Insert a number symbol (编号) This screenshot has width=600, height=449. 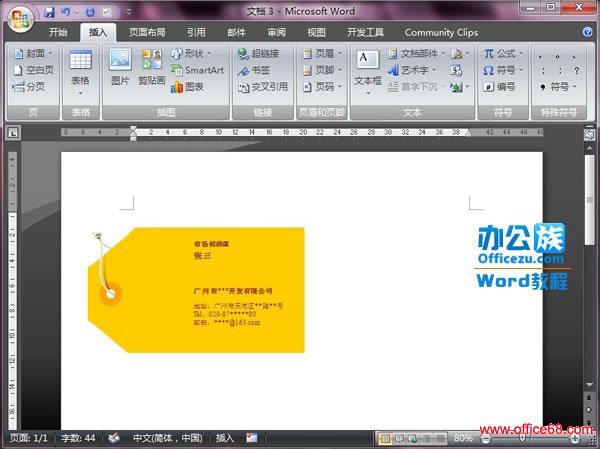click(x=499, y=87)
